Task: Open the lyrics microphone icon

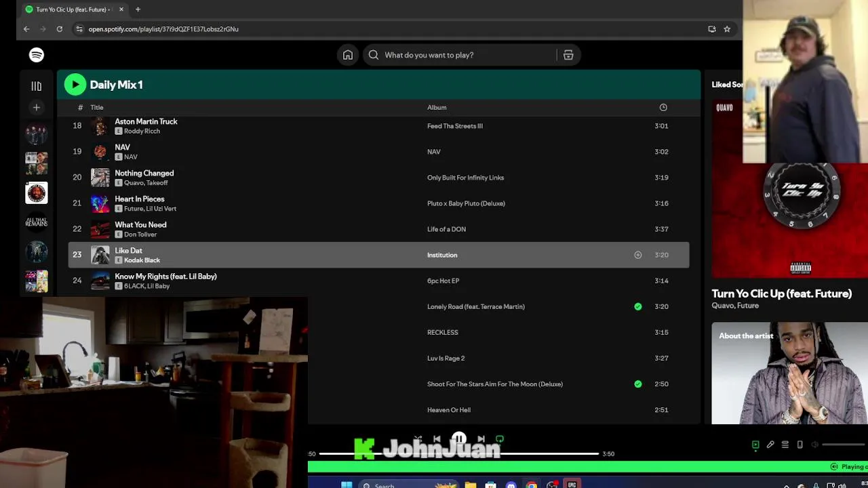Action: point(770,445)
